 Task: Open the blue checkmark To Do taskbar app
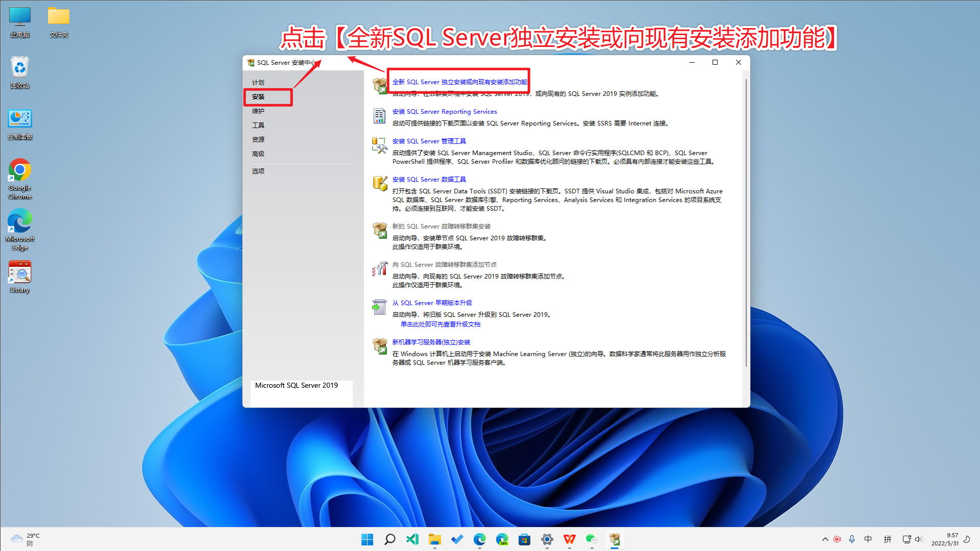[x=457, y=539]
